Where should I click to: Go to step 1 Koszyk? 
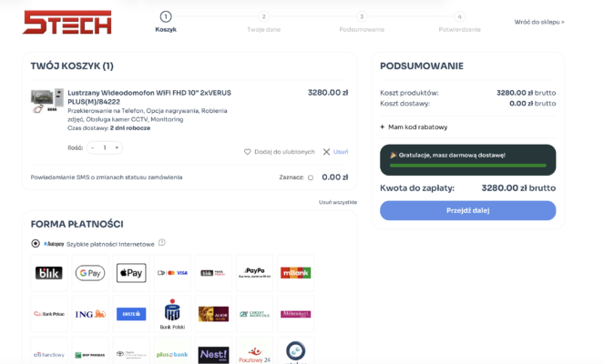[166, 22]
